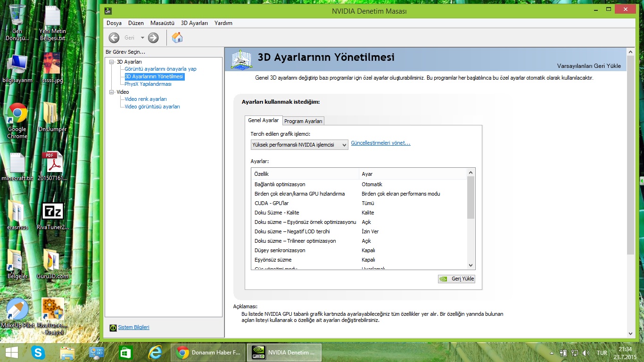Launch Skype from the taskbar
Image resolution: width=644 pixels, height=362 pixels.
click(x=38, y=353)
